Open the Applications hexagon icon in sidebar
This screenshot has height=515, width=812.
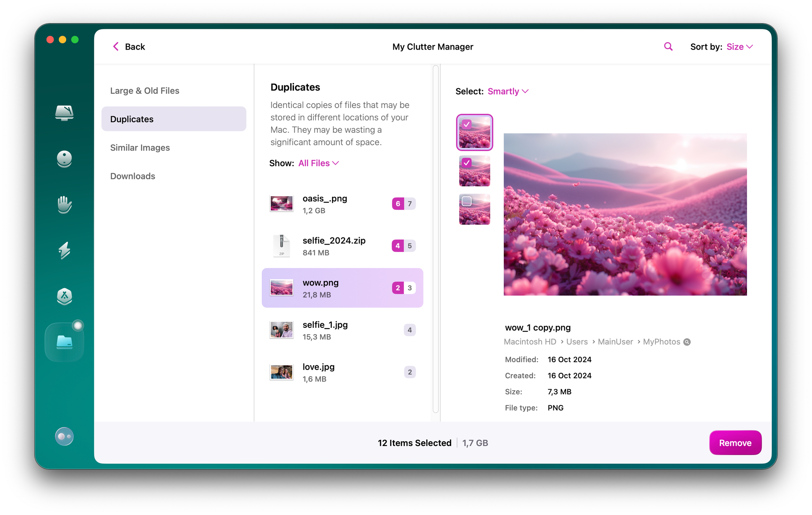(64, 296)
